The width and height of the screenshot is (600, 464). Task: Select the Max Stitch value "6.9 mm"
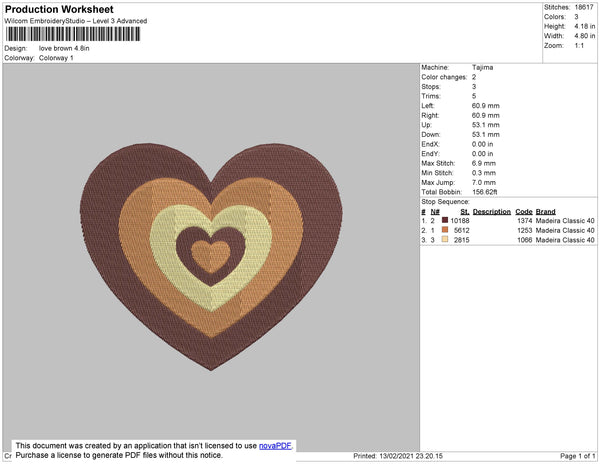(x=484, y=163)
